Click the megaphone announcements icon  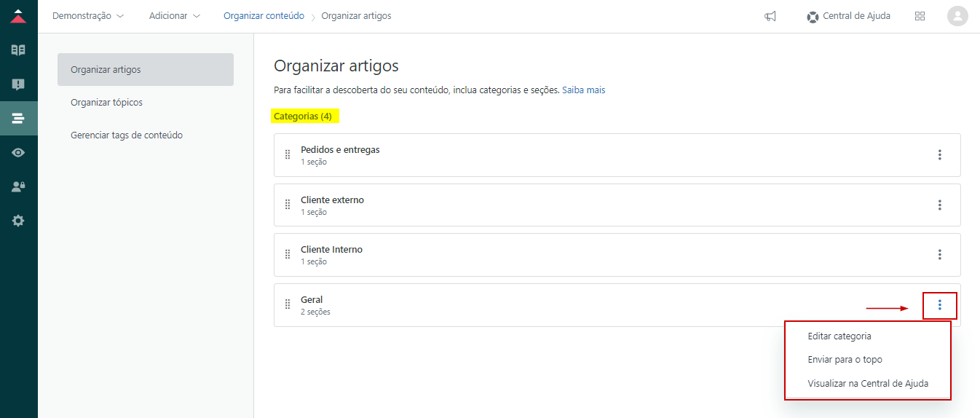[770, 16]
